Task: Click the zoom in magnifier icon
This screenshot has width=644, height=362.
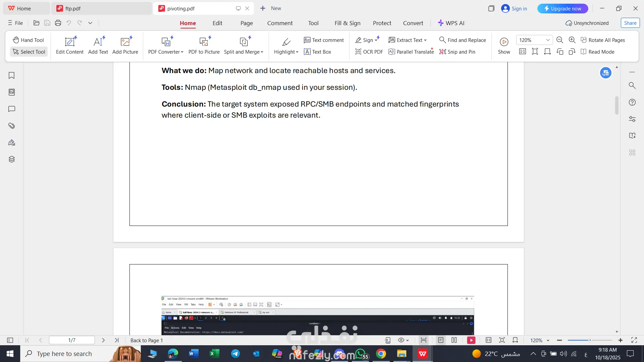Action: click(x=572, y=40)
